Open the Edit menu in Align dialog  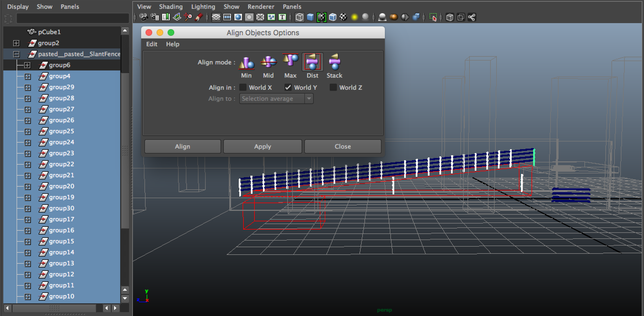click(152, 44)
